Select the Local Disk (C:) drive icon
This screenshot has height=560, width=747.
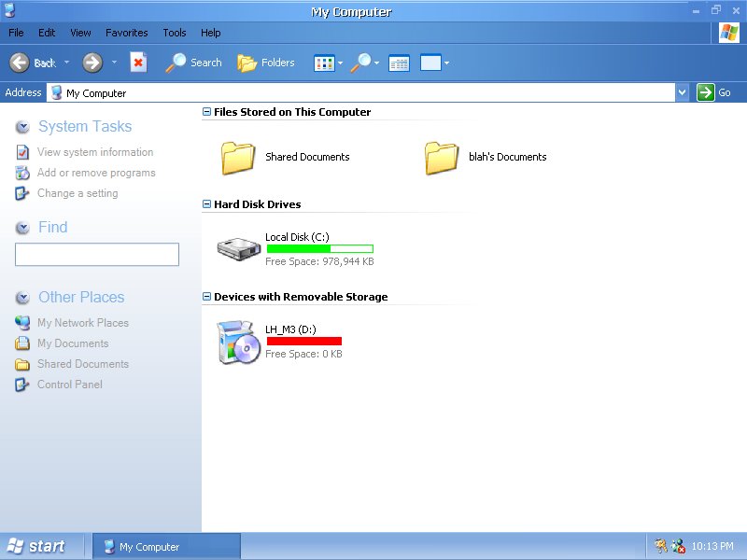tap(240, 248)
